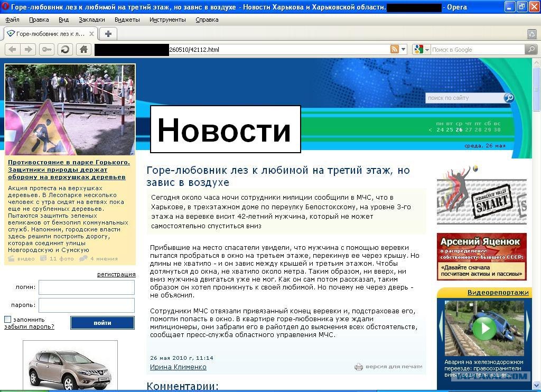Click the site search magnifier icon
The height and width of the screenshot is (392, 541).
[509, 98]
